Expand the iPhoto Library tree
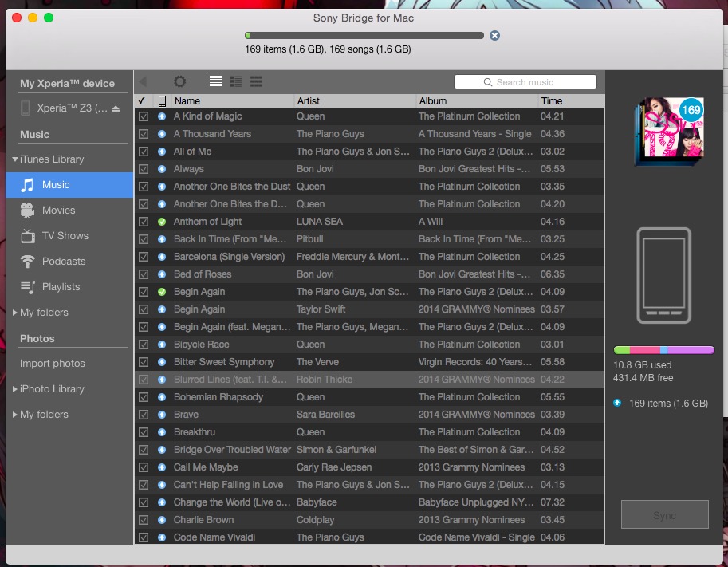 coord(15,389)
